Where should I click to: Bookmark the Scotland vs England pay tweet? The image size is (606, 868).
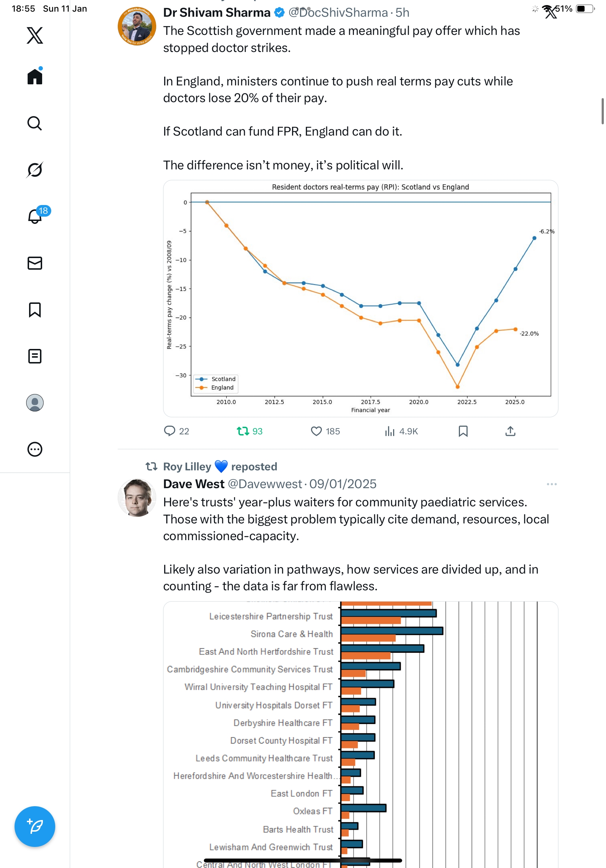click(x=463, y=431)
